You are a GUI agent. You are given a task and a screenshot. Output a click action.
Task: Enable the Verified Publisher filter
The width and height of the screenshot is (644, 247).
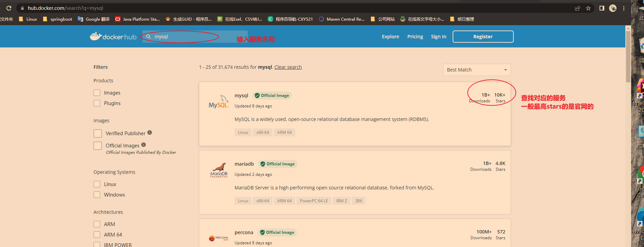(x=98, y=133)
